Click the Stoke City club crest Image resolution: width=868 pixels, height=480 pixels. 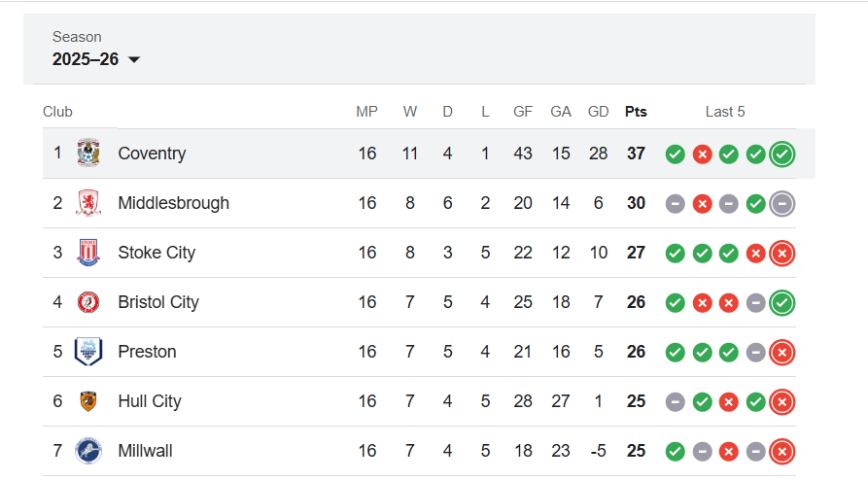[x=88, y=253]
